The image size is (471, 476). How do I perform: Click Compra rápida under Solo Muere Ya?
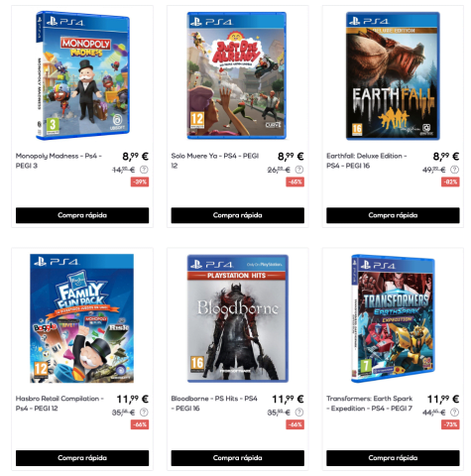pos(238,215)
